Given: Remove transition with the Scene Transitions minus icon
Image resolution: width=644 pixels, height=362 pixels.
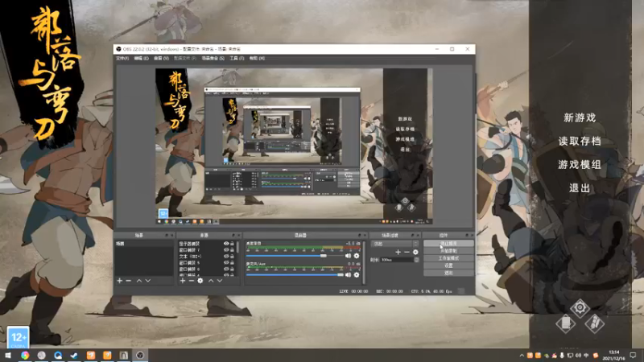Looking at the screenshot, I should 407,252.
